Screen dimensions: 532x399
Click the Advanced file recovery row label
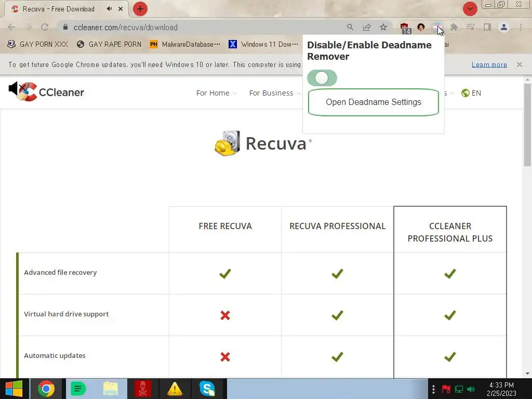click(x=60, y=272)
